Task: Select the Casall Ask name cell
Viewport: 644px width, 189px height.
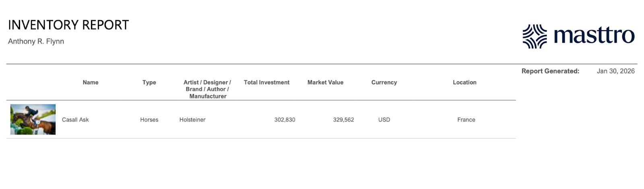Action: (x=75, y=120)
